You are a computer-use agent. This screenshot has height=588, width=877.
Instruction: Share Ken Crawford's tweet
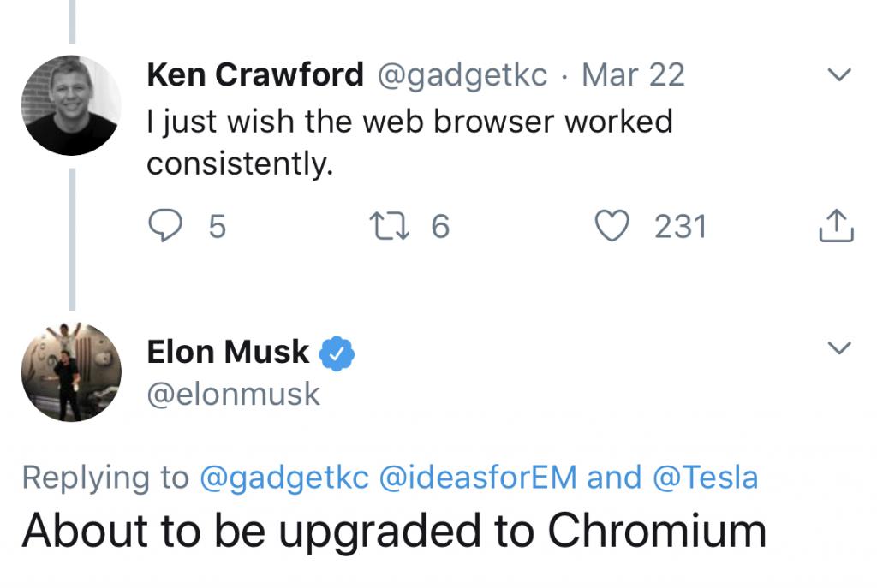point(836,225)
